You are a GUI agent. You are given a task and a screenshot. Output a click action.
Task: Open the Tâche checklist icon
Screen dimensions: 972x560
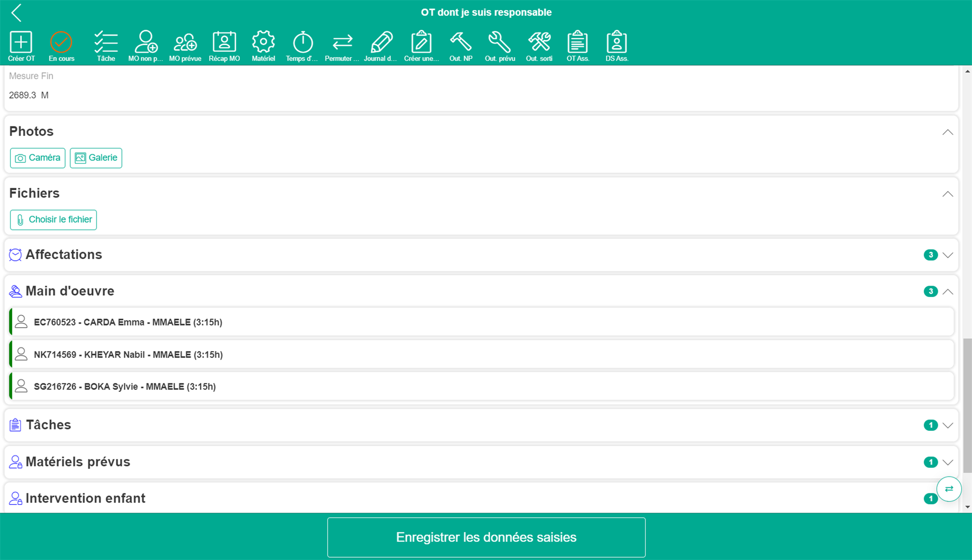[106, 42]
